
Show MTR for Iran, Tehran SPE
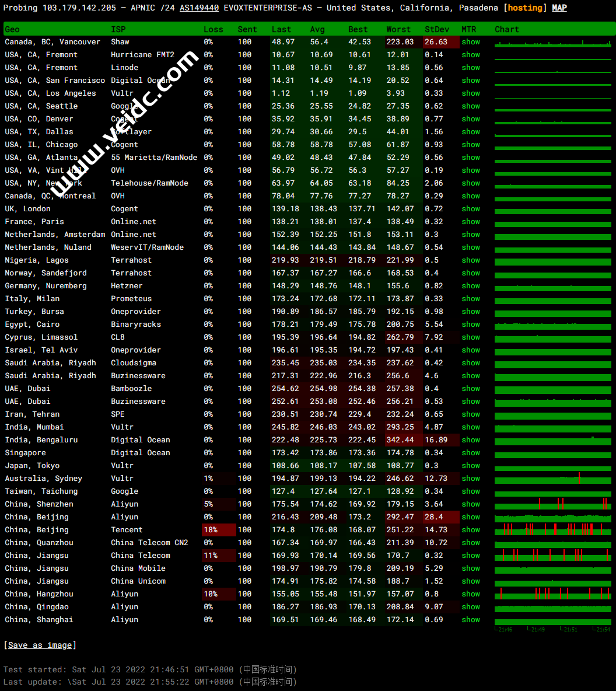(471, 414)
